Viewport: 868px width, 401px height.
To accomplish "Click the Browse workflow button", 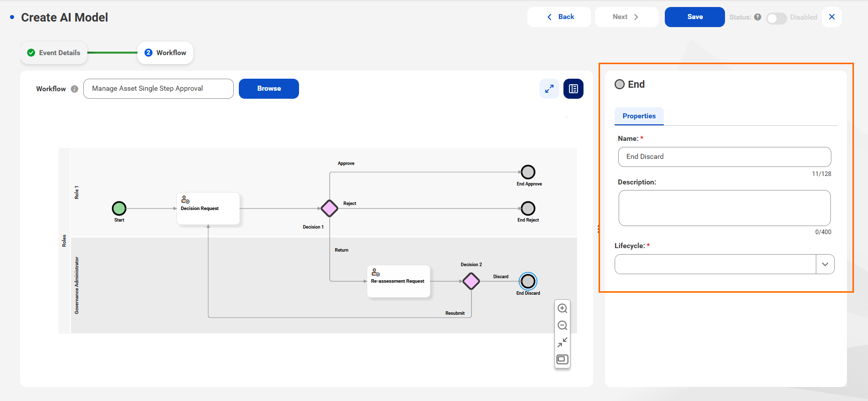I will tap(269, 89).
